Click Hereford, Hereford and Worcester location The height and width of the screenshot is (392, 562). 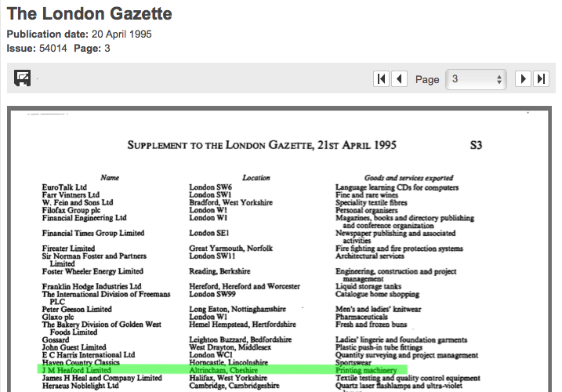[x=245, y=286]
